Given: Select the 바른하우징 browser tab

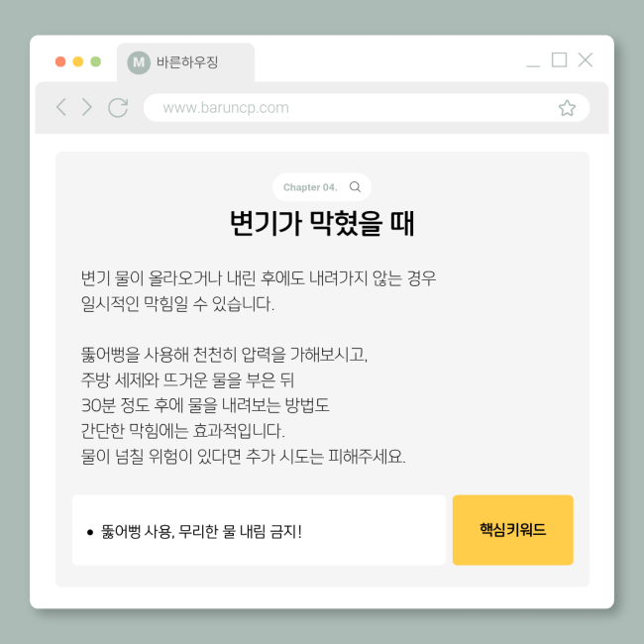Looking at the screenshot, I should click(185, 62).
